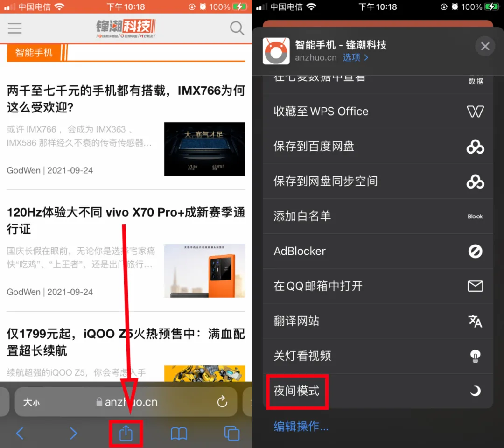This screenshot has width=504, height=448.
Task: Choose 关灯看视频 action
Action: point(378,356)
